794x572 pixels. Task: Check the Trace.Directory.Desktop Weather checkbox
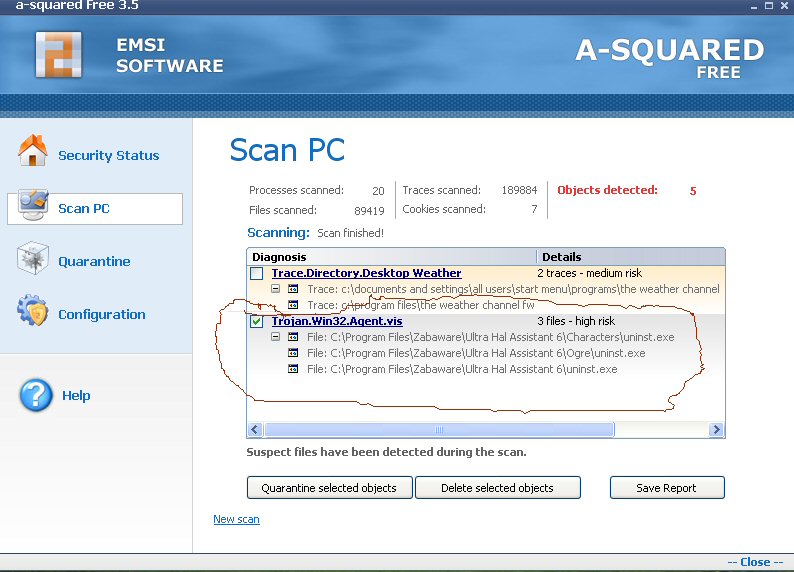(x=257, y=273)
